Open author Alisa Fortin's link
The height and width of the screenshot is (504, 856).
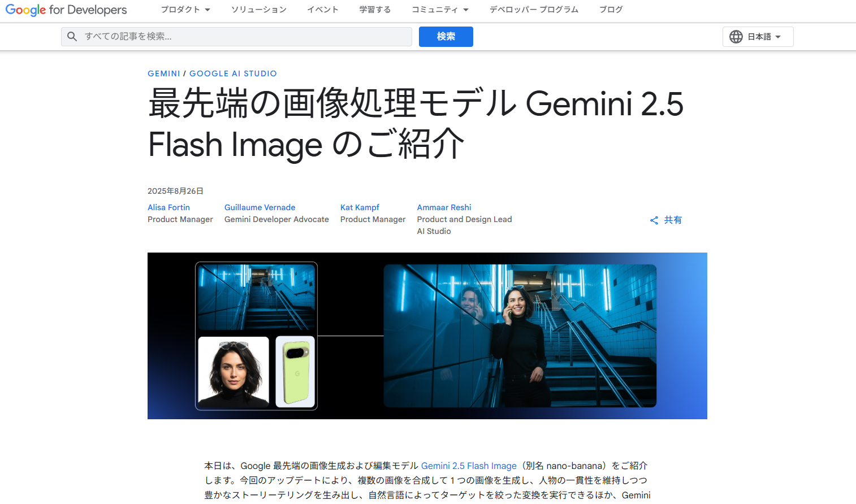(168, 207)
